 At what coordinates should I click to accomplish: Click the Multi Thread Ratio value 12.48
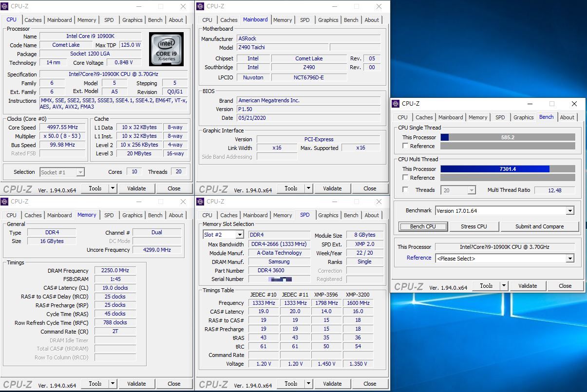pyautogui.click(x=554, y=190)
